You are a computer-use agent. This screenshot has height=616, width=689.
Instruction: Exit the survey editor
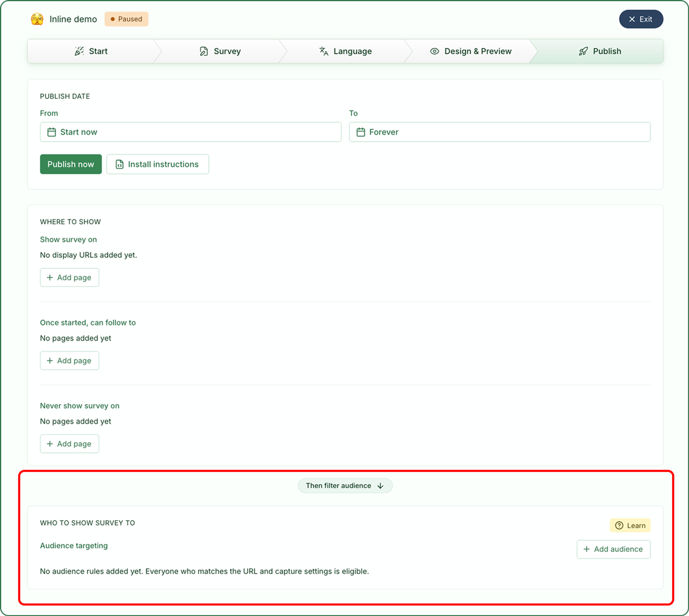tap(641, 19)
